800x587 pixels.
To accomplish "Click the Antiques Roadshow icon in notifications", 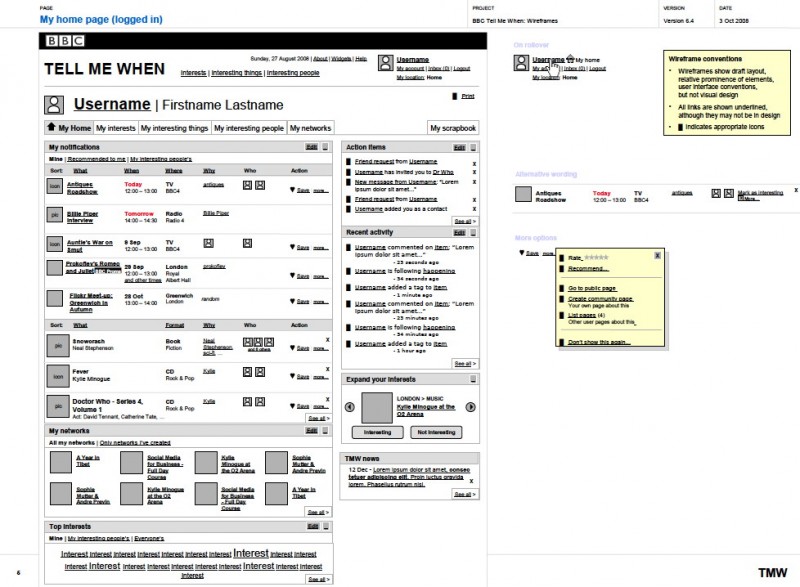I will pyautogui.click(x=54, y=187).
